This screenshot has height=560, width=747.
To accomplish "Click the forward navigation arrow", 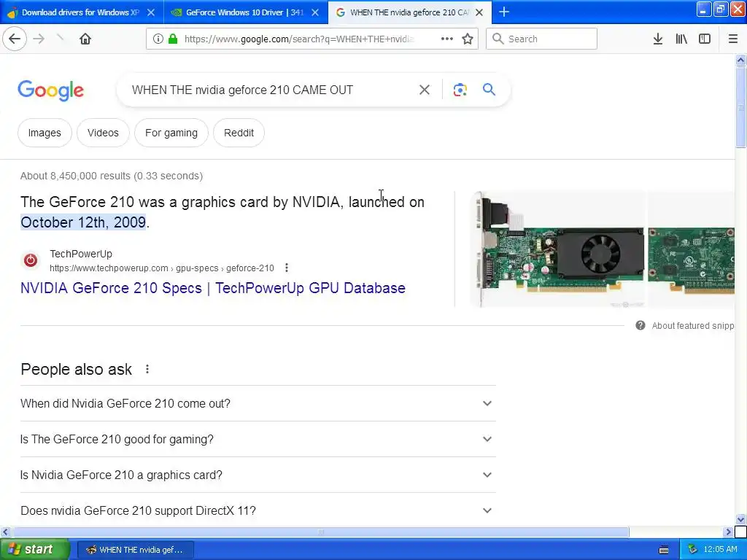I will tap(39, 39).
